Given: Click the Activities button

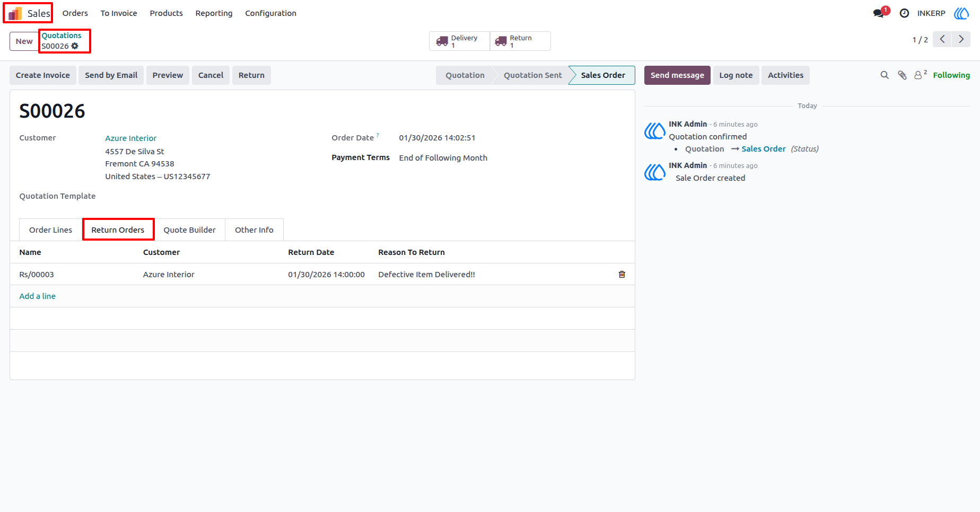Looking at the screenshot, I should point(785,75).
